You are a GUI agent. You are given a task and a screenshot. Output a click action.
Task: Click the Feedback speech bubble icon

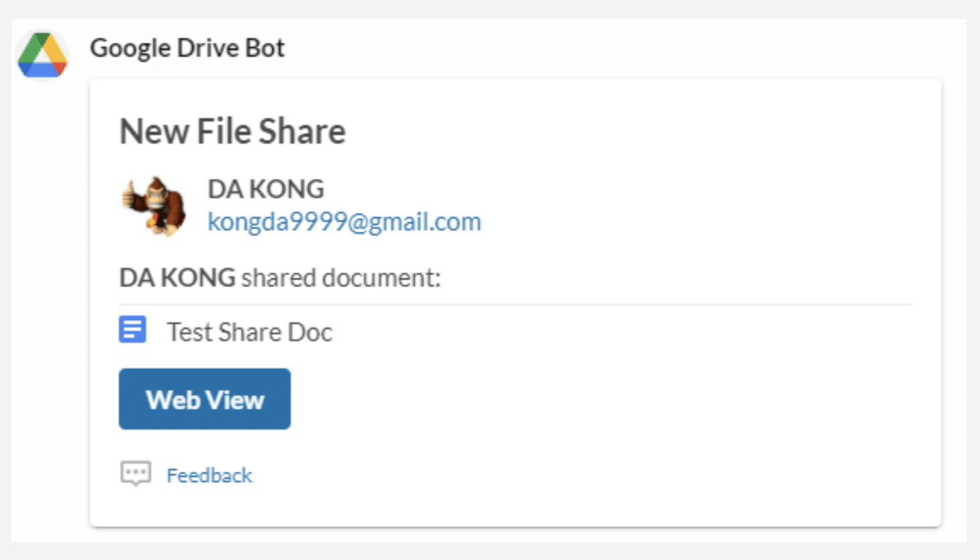point(136,474)
